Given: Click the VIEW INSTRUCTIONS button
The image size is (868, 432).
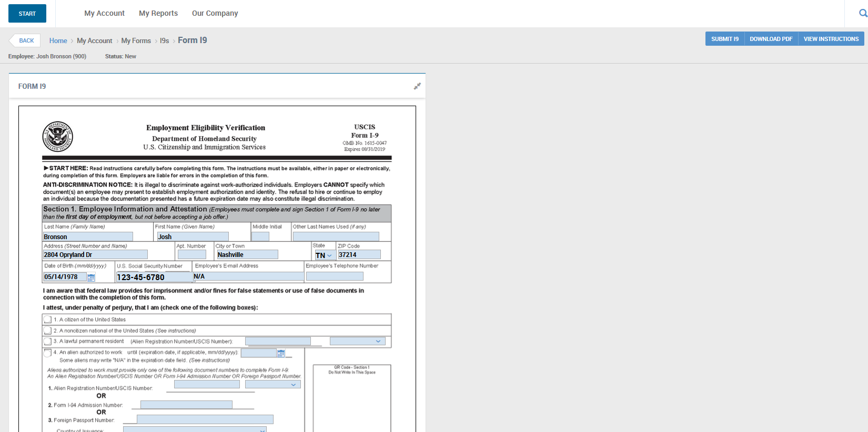Looking at the screenshot, I should click(831, 39).
